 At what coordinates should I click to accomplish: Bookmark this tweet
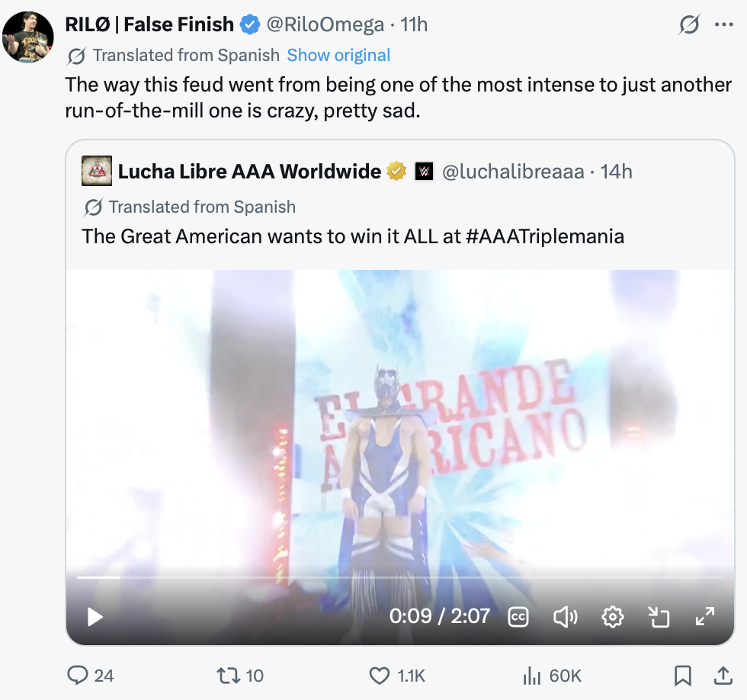pyautogui.click(x=683, y=676)
